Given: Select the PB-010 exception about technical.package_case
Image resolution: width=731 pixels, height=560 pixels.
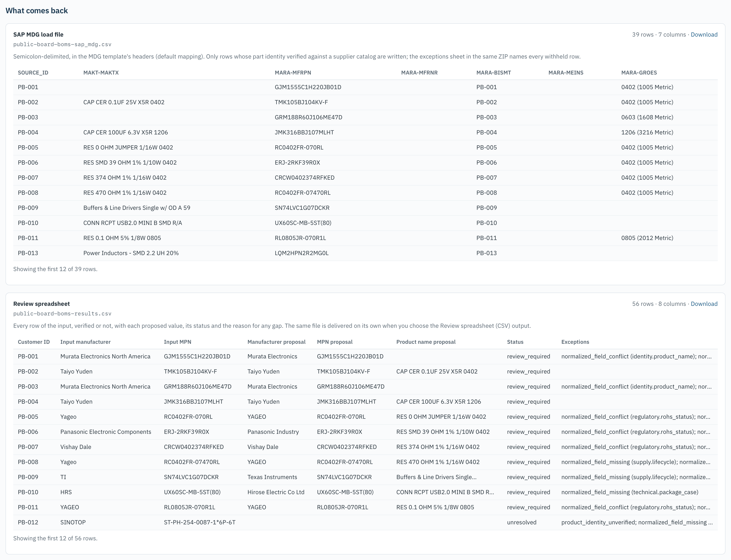Looking at the screenshot, I should point(630,492).
